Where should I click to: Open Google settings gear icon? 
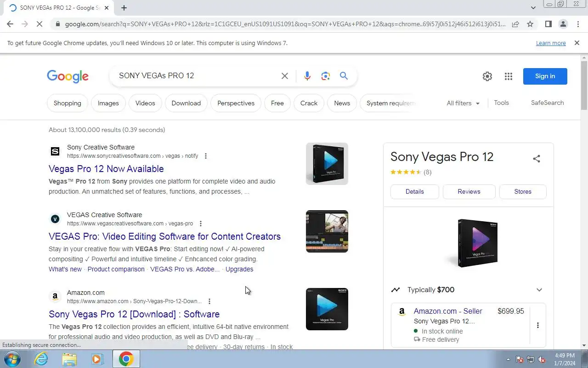[487, 76]
